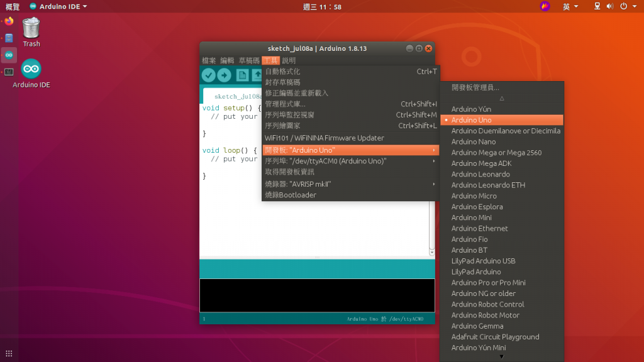Select 燒錄Bootloader menu item
The height and width of the screenshot is (362, 644).
click(x=351, y=195)
